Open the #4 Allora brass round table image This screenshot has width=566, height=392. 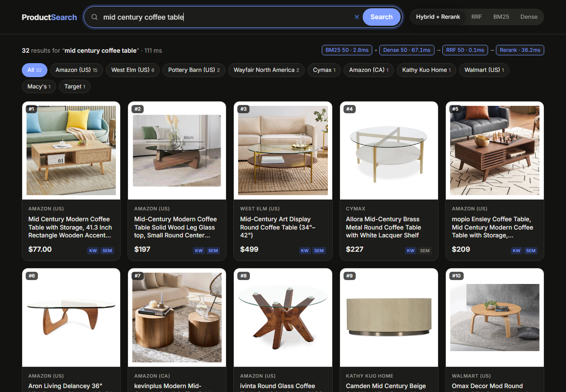389,151
